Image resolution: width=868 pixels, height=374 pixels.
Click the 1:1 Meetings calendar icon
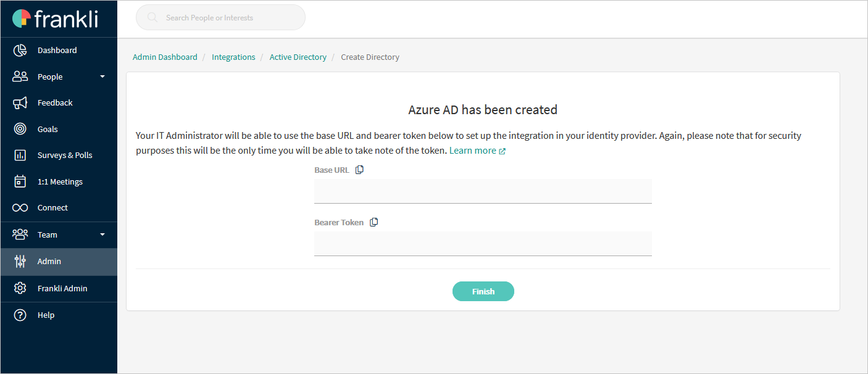20,181
